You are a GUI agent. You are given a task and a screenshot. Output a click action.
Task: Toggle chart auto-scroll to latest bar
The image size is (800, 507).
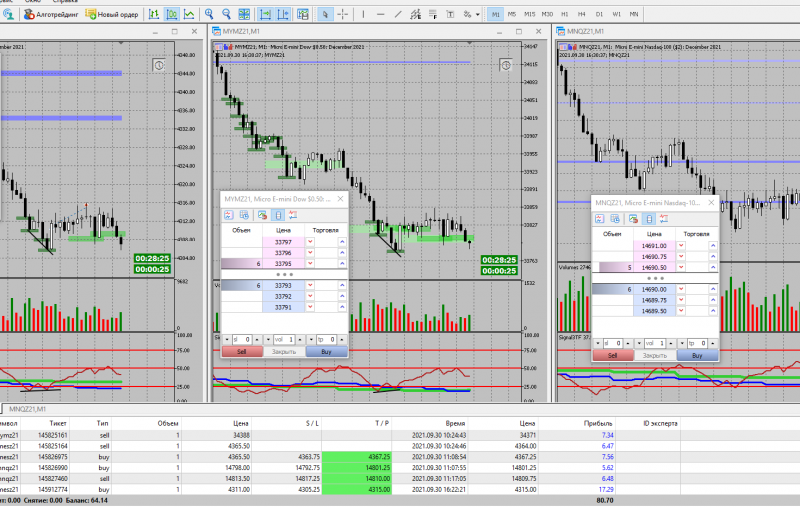pyautogui.click(x=265, y=14)
